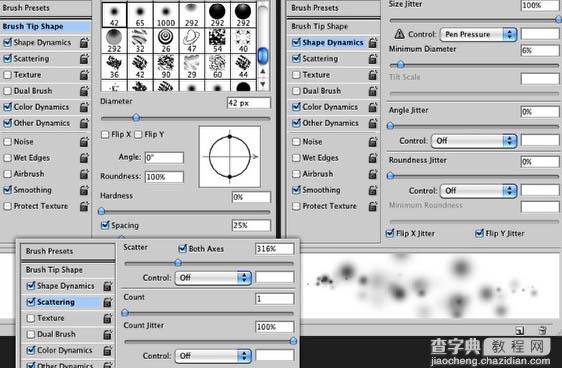Image resolution: width=562 pixels, height=368 pixels.
Task: Toggle the Spacing checkbox
Action: tap(105, 225)
